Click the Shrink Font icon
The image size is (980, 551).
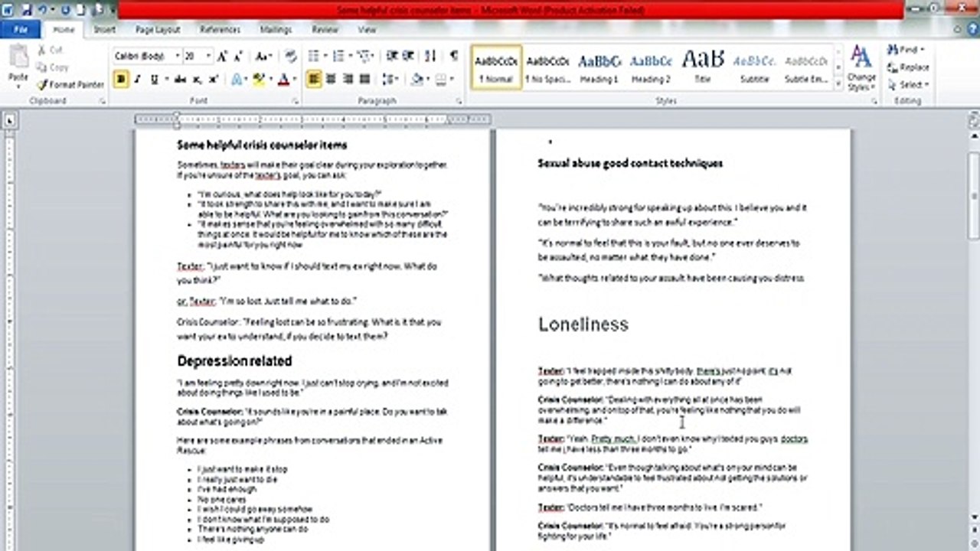(x=237, y=57)
